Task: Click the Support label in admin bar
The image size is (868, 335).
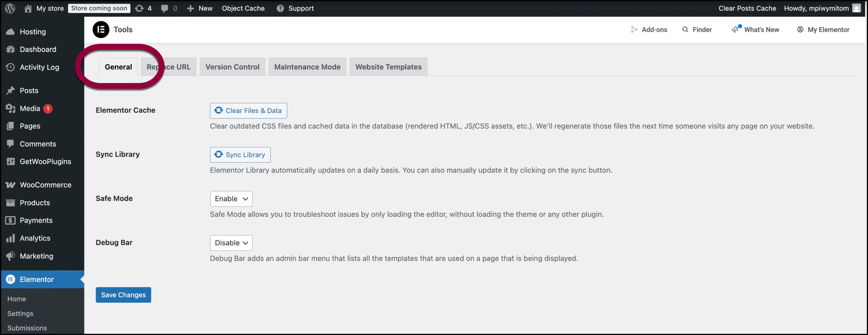Action: (301, 8)
